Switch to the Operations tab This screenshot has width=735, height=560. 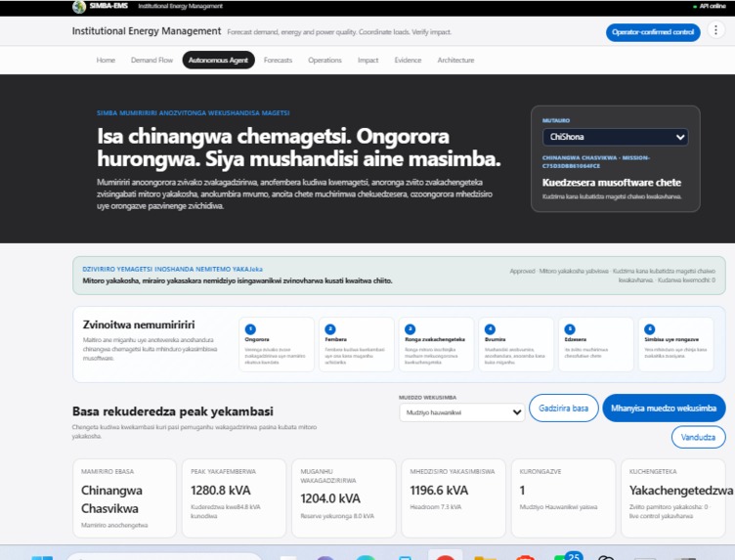pos(324,60)
